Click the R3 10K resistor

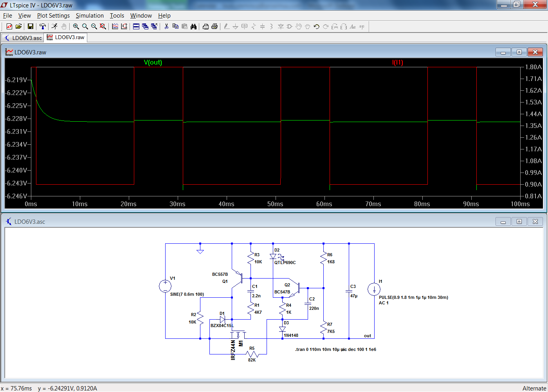pyautogui.click(x=251, y=258)
